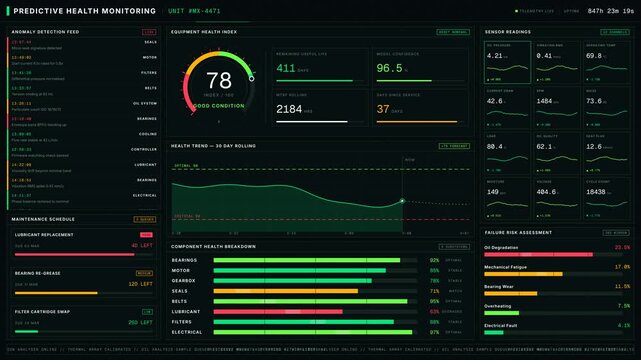Viewport: 641px width, 360px height.
Task: Open the sensor card reading 149
Action: point(507,198)
